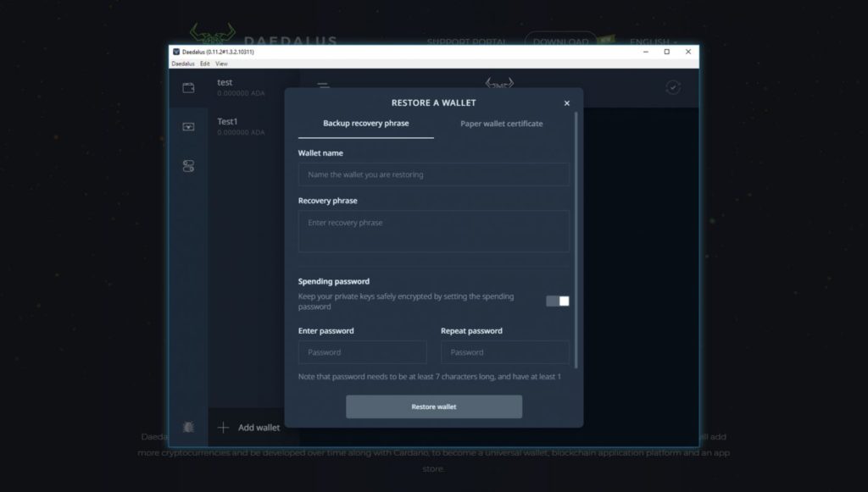Click the plus icon beside Add wallet
The width and height of the screenshot is (868, 492).
[223, 428]
